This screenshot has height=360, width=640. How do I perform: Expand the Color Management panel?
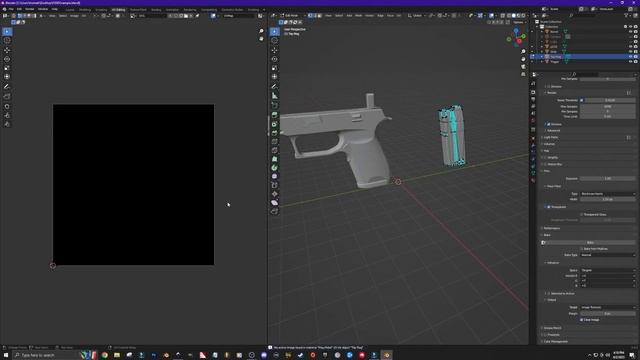(555, 341)
